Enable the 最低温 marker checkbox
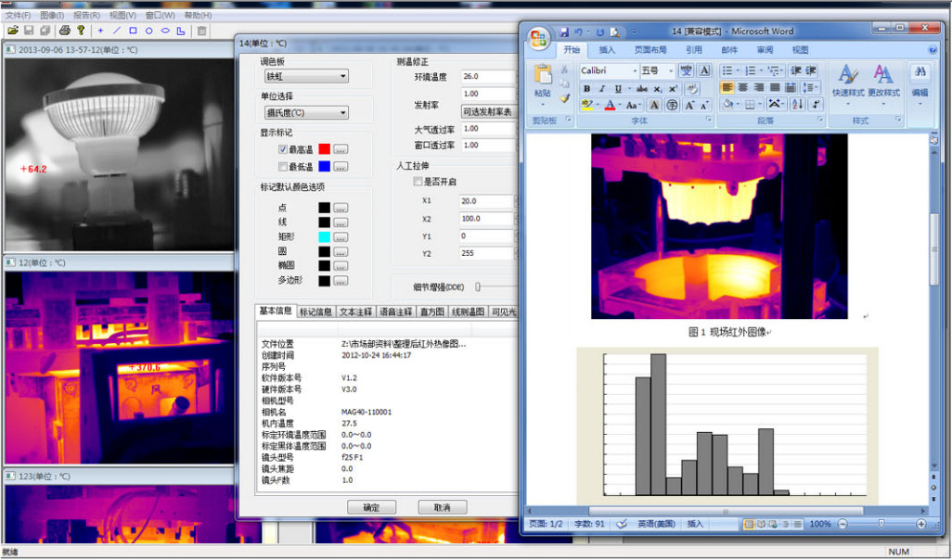Image resolution: width=952 pixels, height=560 pixels. click(x=284, y=167)
